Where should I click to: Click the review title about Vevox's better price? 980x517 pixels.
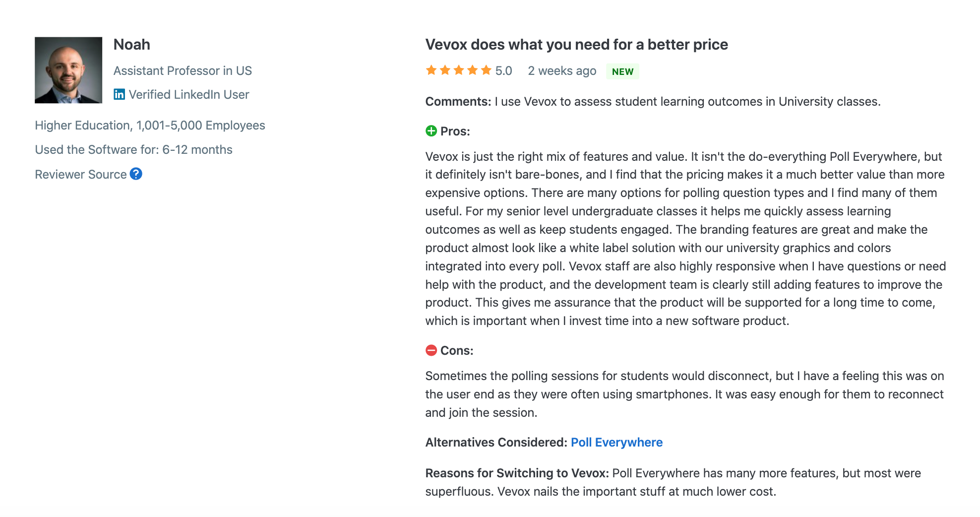(x=576, y=45)
